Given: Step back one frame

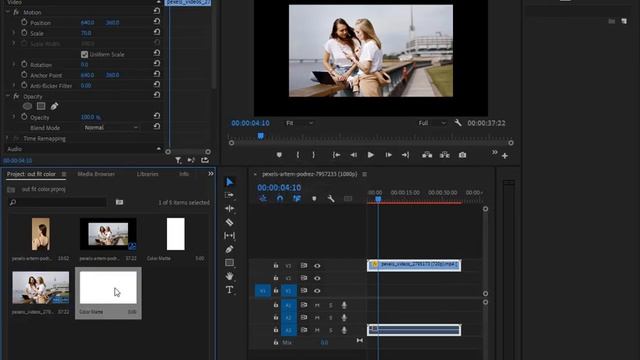Looking at the screenshot, I should 353,155.
